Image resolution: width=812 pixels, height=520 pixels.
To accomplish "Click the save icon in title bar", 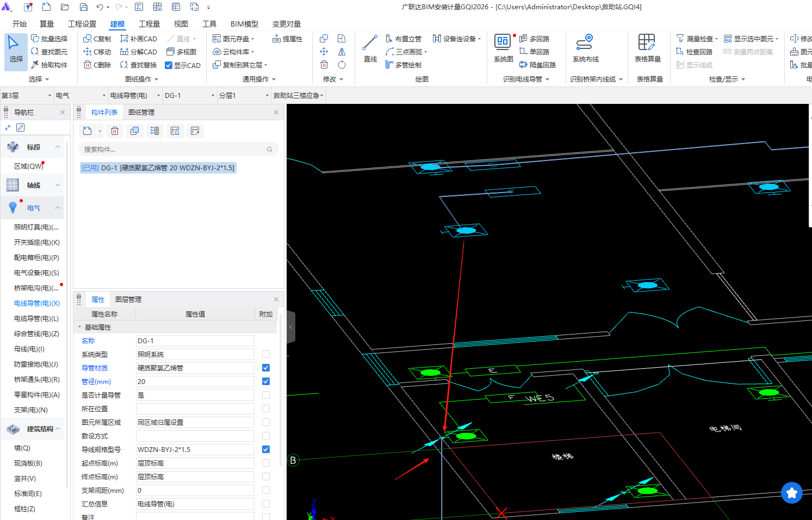I will point(84,7).
